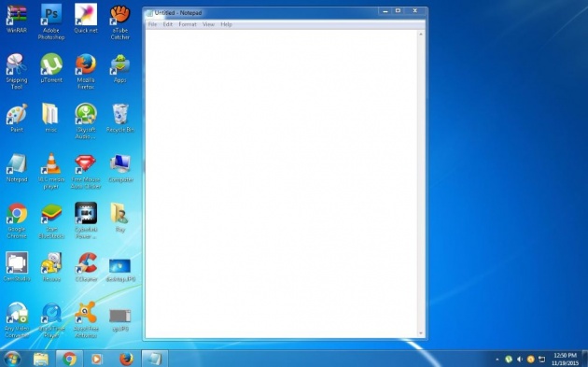This screenshot has width=588, height=367.
Task: Open the Notepad Edit menu
Action: pos(168,24)
